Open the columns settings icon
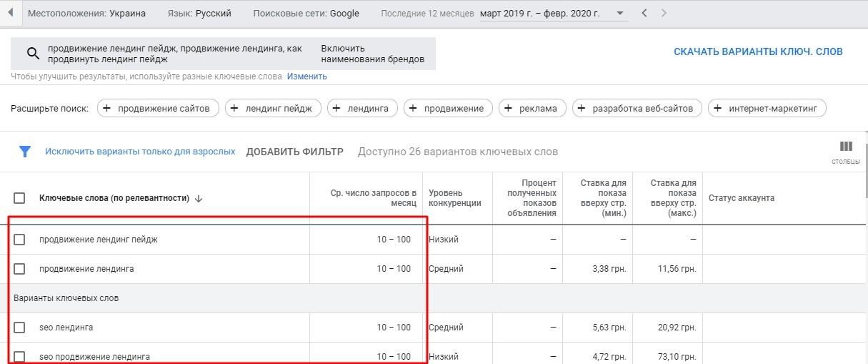Screen dimensions: 868x364 [x=846, y=147]
